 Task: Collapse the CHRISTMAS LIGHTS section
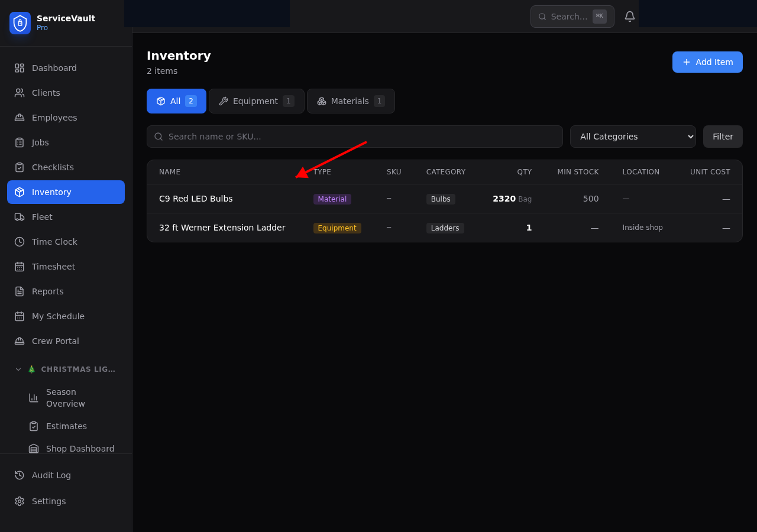[x=18, y=369]
